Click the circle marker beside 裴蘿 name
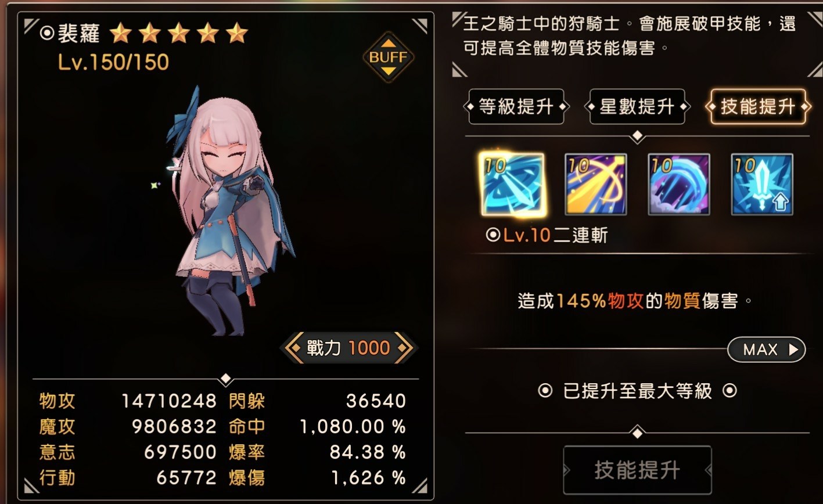823x504 pixels. pyautogui.click(x=47, y=33)
